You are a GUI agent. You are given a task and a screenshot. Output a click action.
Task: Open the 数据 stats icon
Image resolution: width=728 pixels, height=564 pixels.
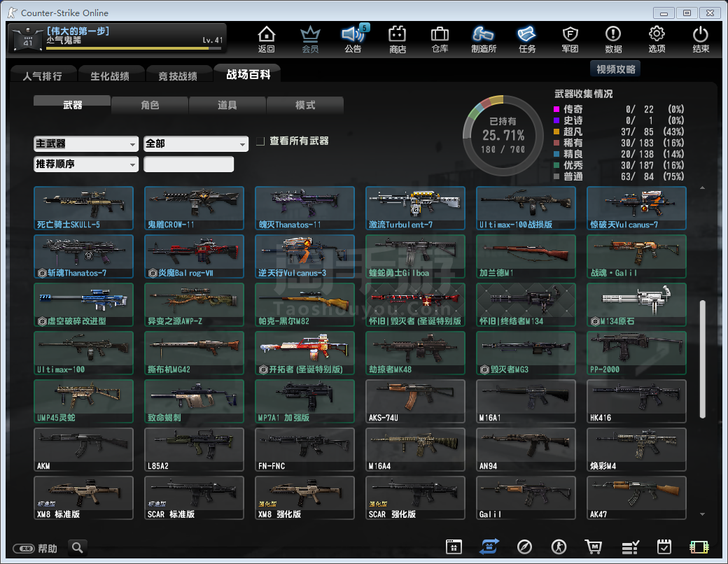tap(613, 39)
